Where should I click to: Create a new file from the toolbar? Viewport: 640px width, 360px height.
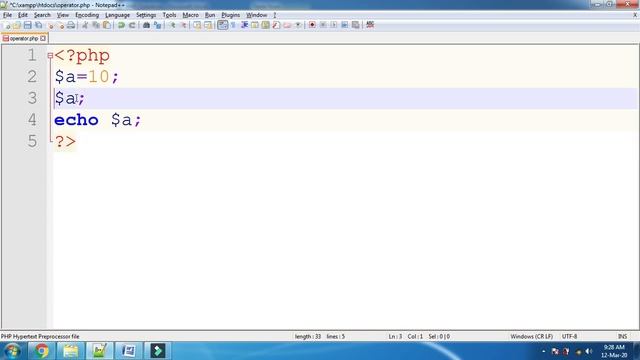click(x=7, y=25)
